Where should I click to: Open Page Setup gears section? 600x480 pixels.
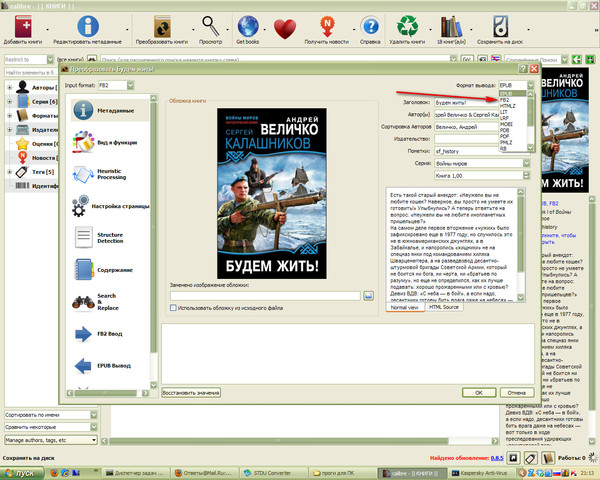tap(110, 206)
